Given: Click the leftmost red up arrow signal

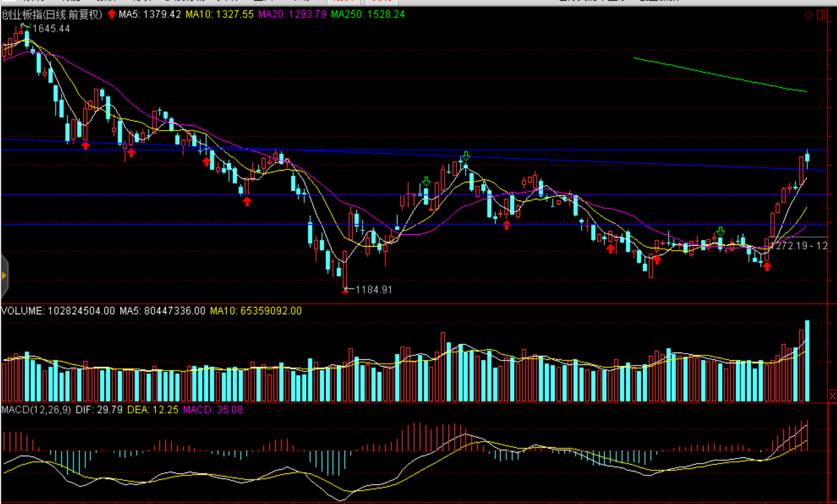Looking at the screenshot, I should tap(85, 146).
